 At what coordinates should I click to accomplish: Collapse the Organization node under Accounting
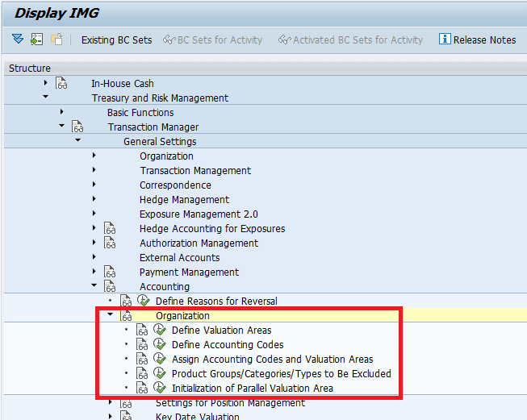pyautogui.click(x=110, y=315)
